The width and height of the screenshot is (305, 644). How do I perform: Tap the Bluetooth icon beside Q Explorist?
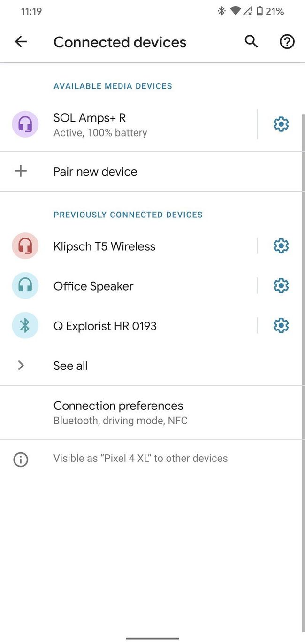[25, 325]
